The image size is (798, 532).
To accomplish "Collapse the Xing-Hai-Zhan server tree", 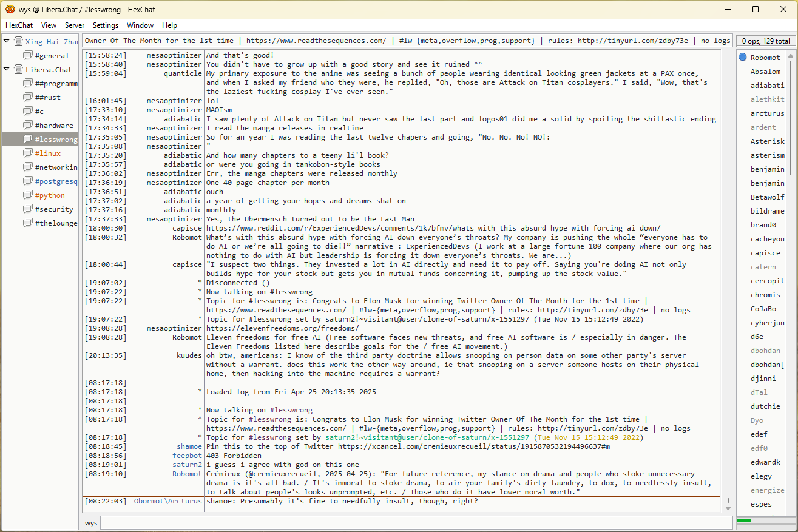I will point(7,42).
